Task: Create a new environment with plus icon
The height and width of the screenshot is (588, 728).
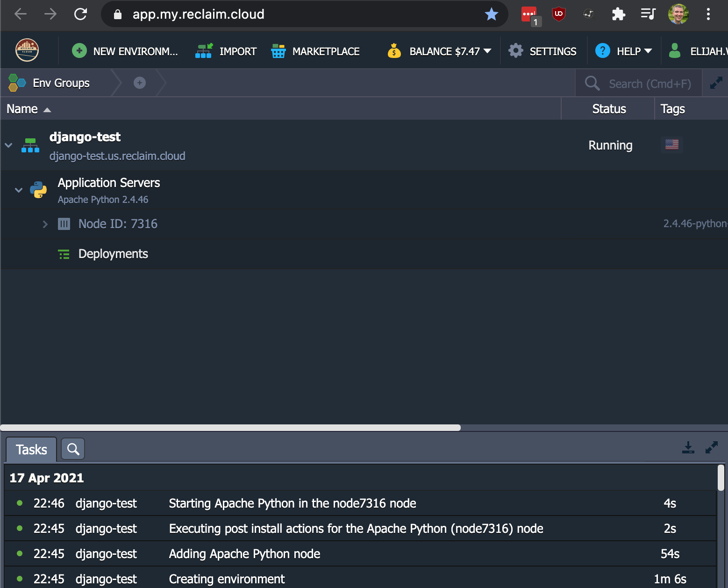Action: coord(125,51)
